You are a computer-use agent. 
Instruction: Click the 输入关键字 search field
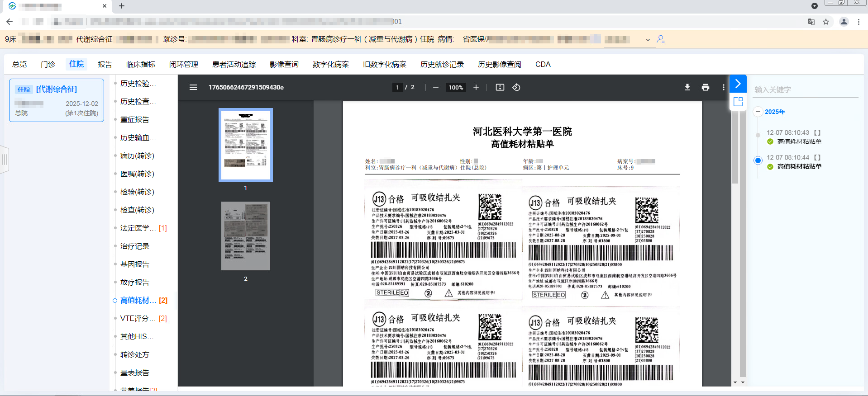806,90
